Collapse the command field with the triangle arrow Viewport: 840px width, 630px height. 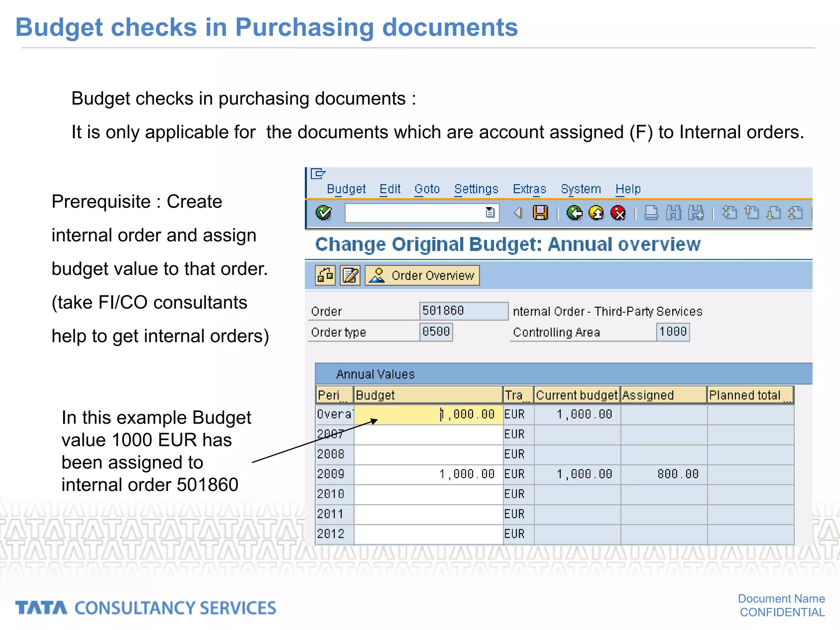[518, 213]
